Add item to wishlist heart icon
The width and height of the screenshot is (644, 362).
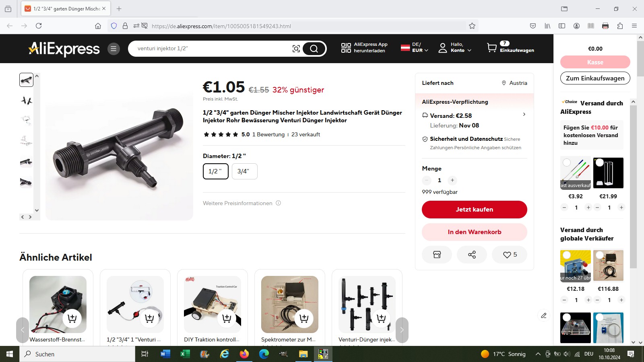point(510,255)
